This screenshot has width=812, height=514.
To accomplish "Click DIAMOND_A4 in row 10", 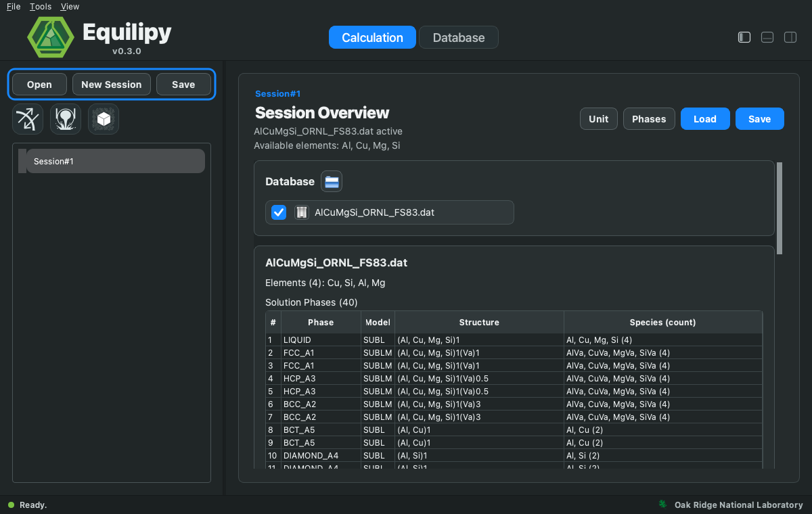I will [321, 455].
